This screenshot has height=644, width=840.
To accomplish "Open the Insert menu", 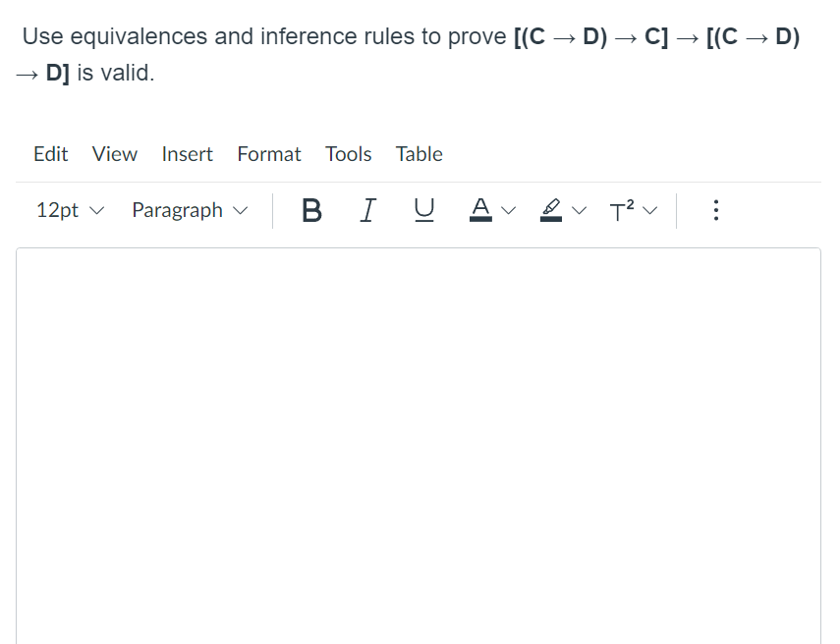I will point(187,154).
